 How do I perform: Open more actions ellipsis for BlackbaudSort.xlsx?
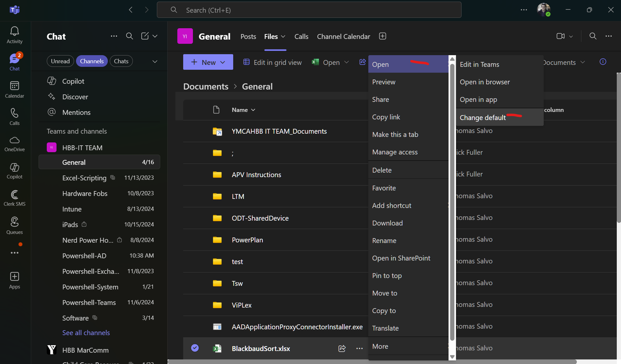360,348
